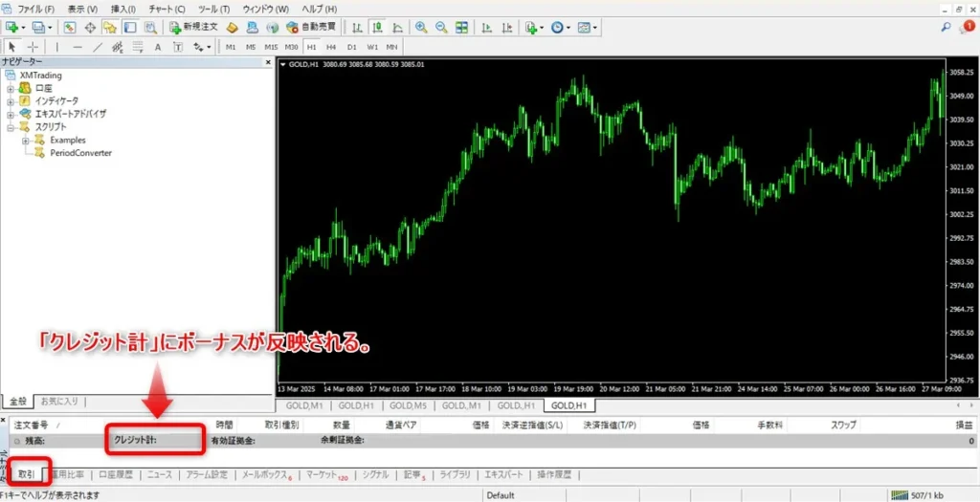Select PeriodConverter script in Navigator
980x502 pixels.
[x=80, y=153]
